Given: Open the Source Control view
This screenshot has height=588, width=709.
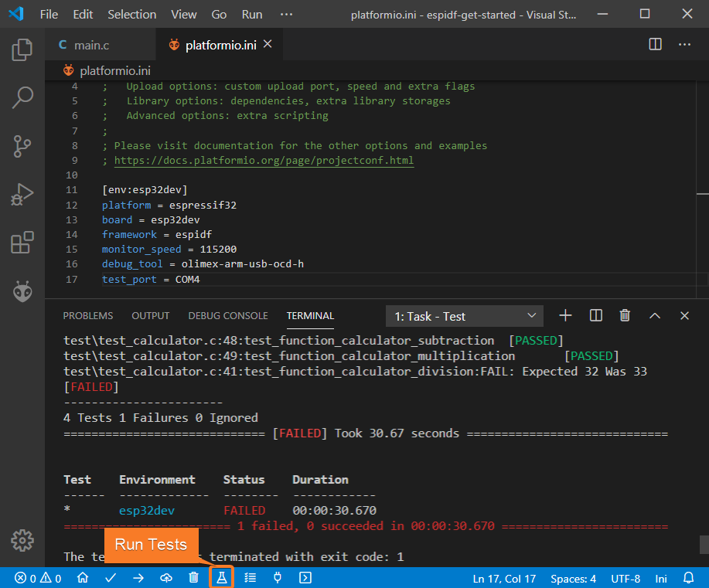Looking at the screenshot, I should [22, 146].
